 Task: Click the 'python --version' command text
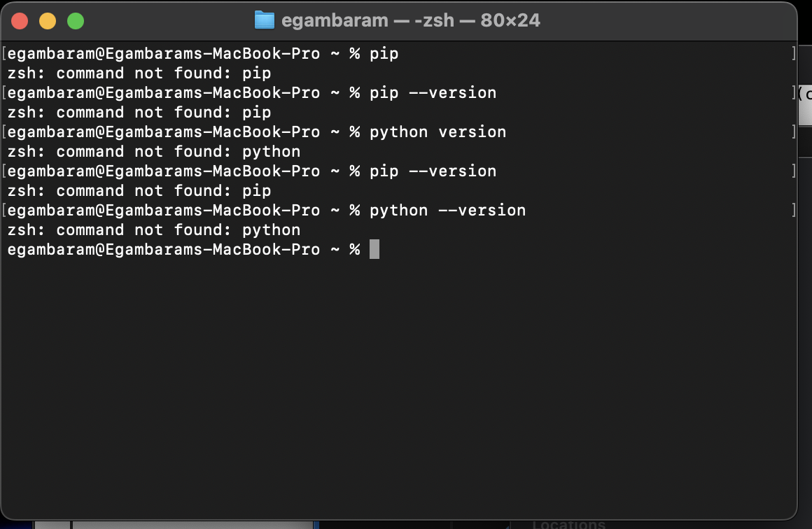pyautogui.click(x=447, y=210)
